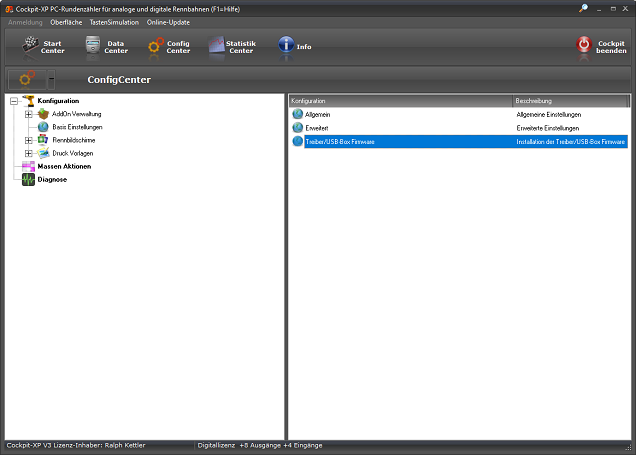Image resolution: width=636 pixels, height=455 pixels.
Task: Collapse the Konfiguration tree node
Action: pyautogui.click(x=13, y=101)
